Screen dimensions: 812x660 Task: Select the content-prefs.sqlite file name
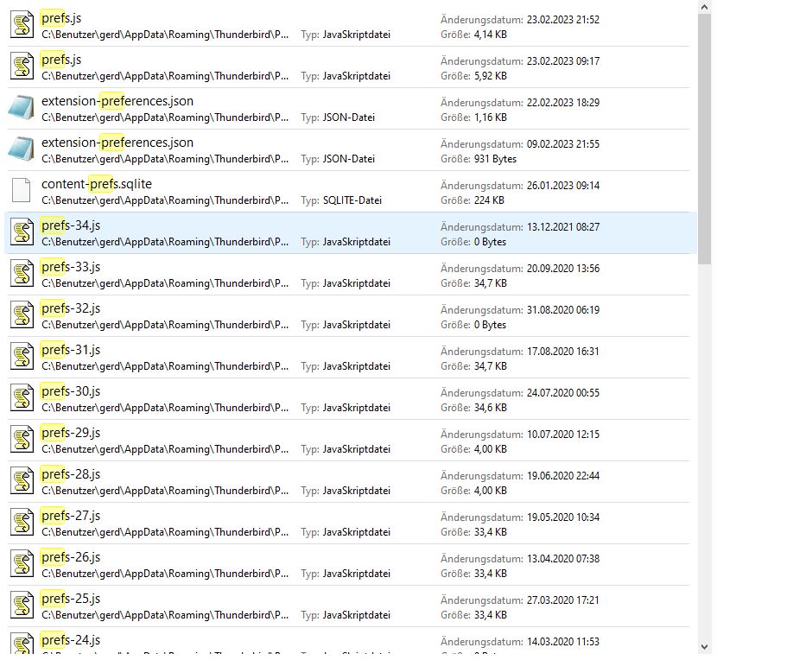point(97,184)
